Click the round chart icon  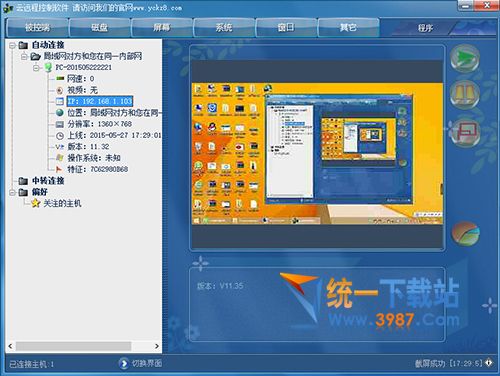[x=466, y=233]
